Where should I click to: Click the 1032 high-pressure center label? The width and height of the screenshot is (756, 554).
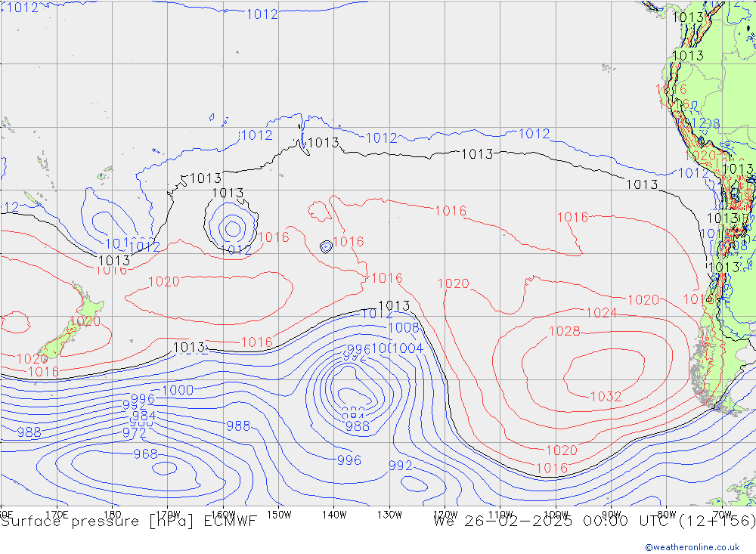tap(606, 396)
